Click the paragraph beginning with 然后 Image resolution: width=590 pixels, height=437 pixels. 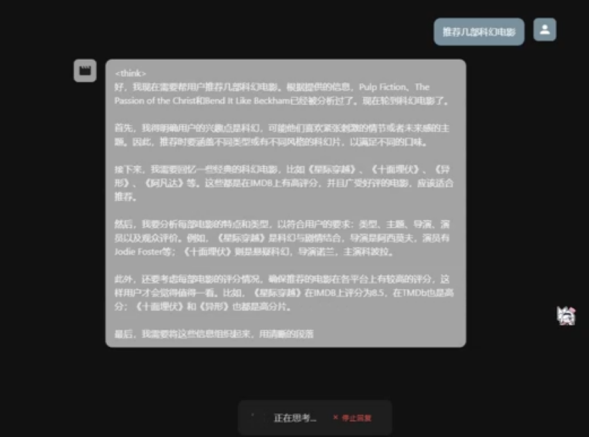pos(282,238)
